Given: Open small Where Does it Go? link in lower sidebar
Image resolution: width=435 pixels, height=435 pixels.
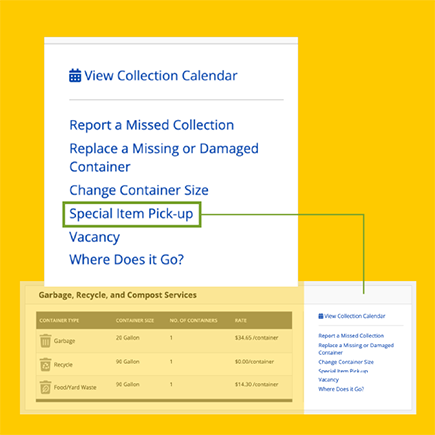Looking at the screenshot, I should tap(341, 389).
